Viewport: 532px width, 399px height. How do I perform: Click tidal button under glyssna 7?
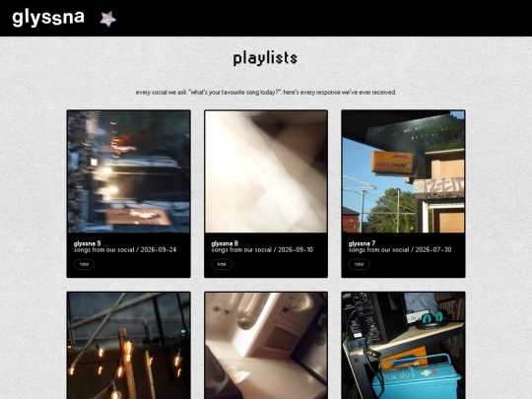(x=359, y=264)
